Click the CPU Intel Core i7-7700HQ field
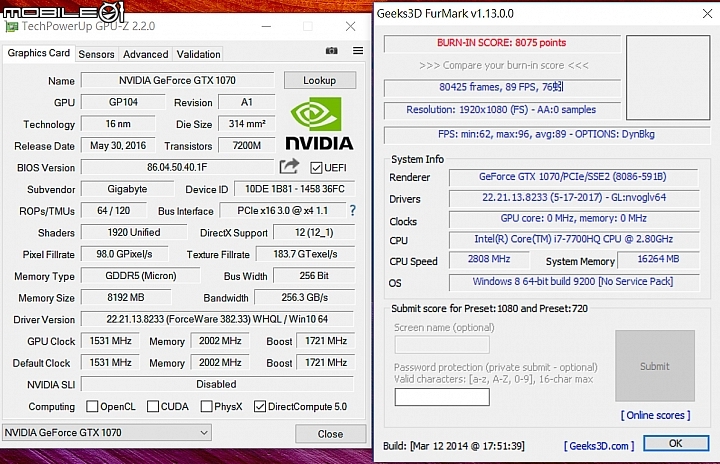 pos(574,239)
